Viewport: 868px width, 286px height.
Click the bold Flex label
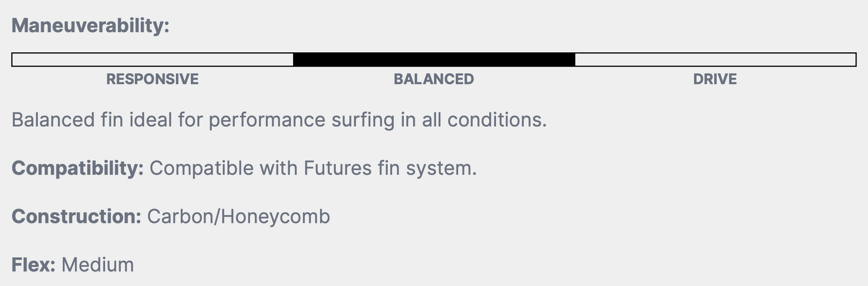34,265
